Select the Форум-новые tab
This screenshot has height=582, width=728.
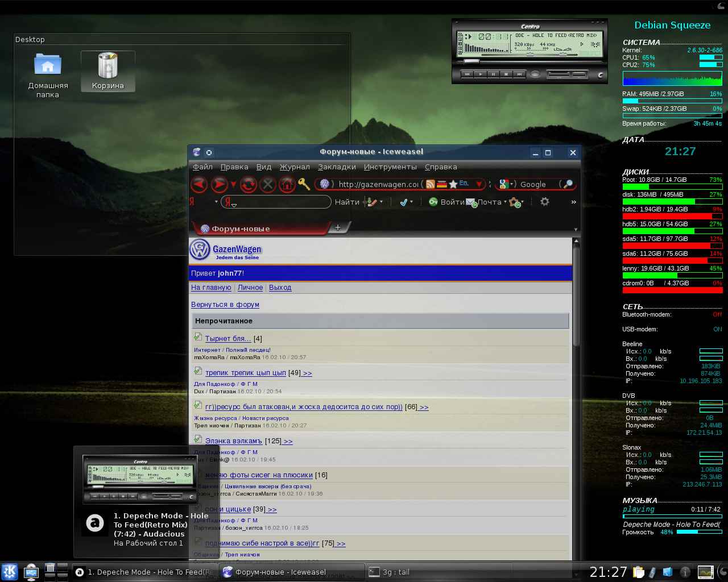(260, 228)
